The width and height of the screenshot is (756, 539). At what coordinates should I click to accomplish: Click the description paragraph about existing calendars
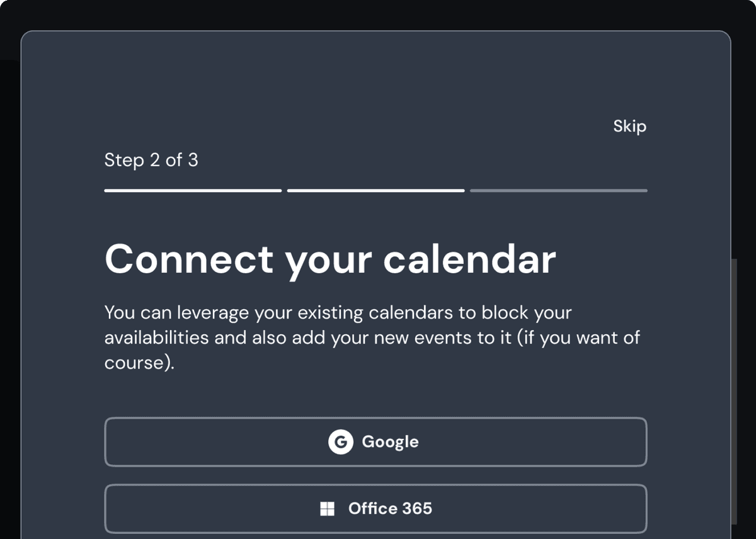click(372, 338)
